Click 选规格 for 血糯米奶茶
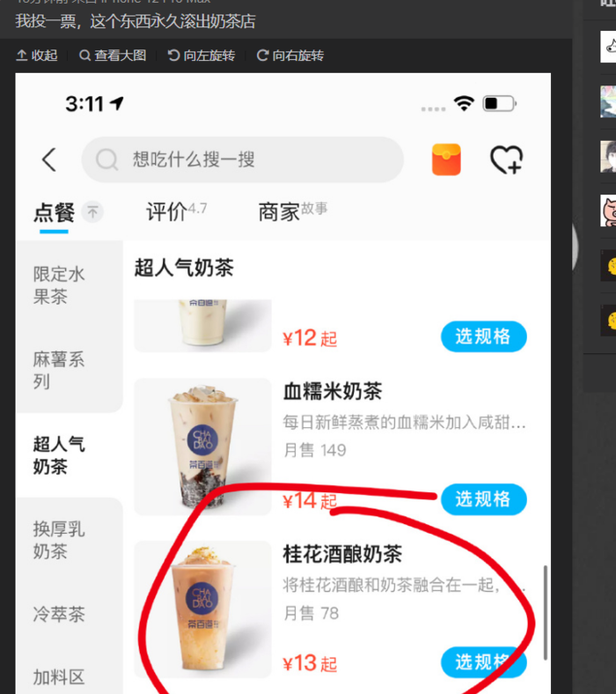 point(484,499)
